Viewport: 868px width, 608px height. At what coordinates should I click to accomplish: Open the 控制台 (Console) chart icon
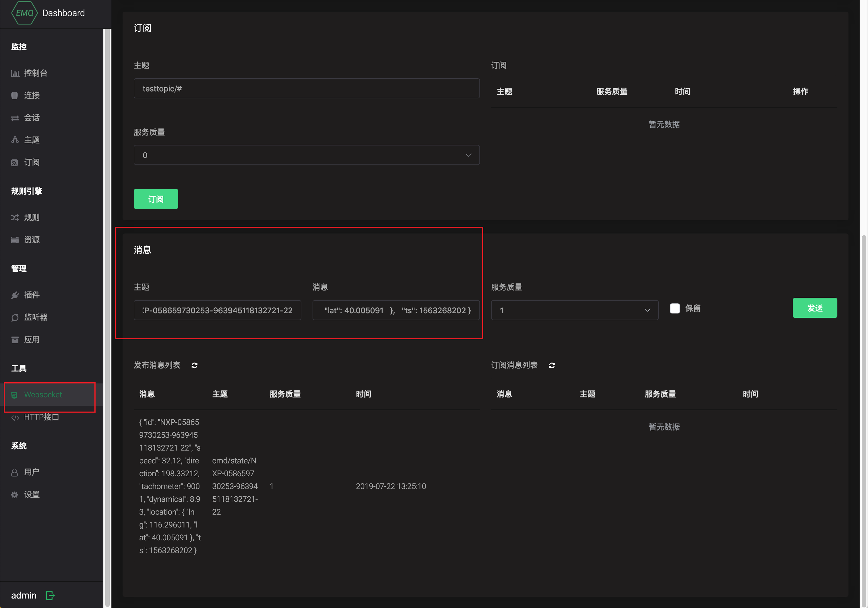click(x=15, y=73)
